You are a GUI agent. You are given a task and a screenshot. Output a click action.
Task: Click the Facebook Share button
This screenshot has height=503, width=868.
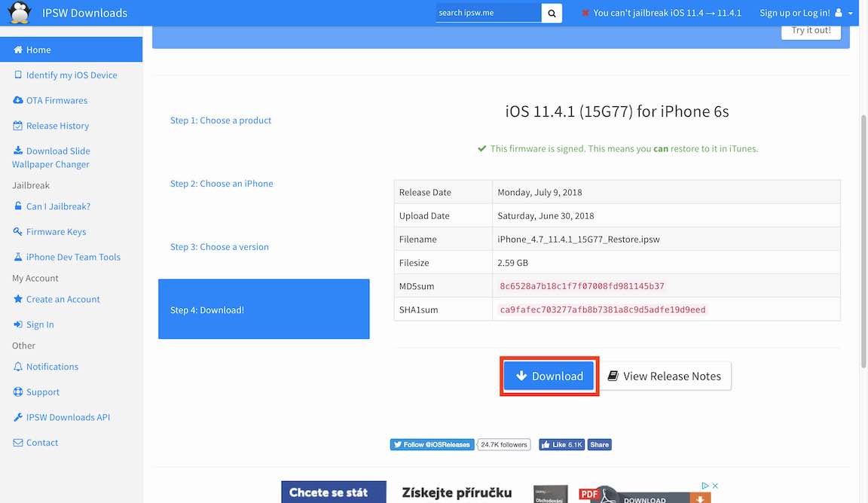coord(599,444)
